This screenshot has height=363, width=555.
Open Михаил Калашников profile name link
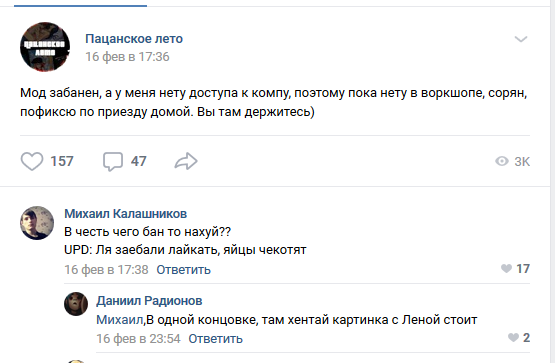pyautogui.click(x=126, y=214)
